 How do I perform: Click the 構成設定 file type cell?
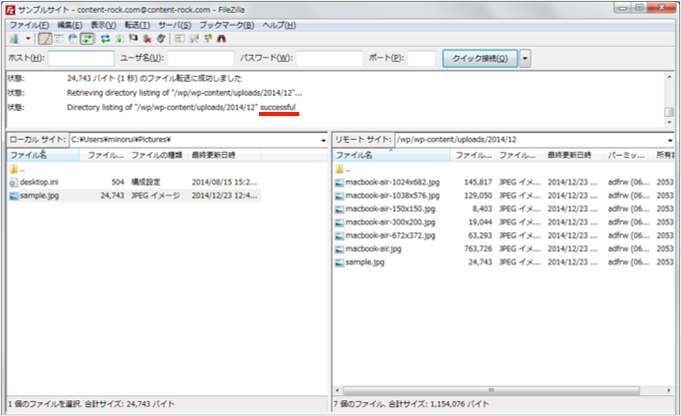point(146,182)
